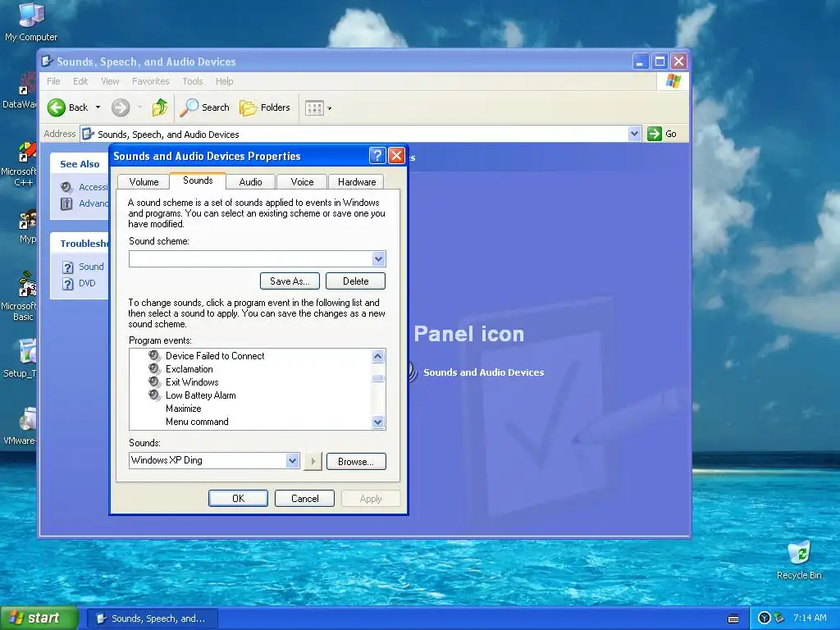Close the Sounds and Audio Devices Properties dialog
The height and width of the screenshot is (630, 840).
click(x=396, y=156)
